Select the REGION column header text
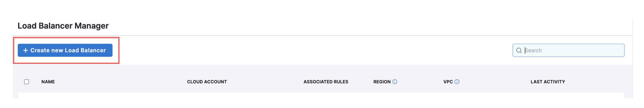This screenshot has height=108, width=644. (x=382, y=82)
